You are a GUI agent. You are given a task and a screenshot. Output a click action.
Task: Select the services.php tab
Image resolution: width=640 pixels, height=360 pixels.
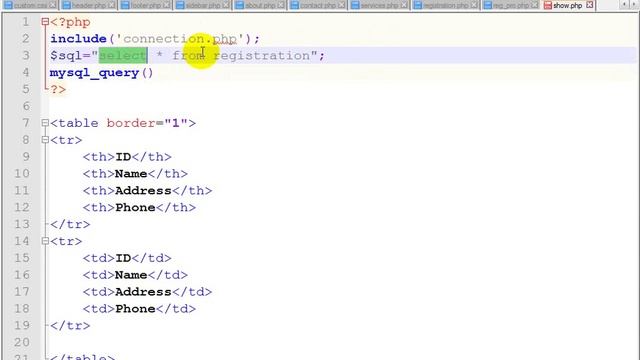tap(378, 5)
